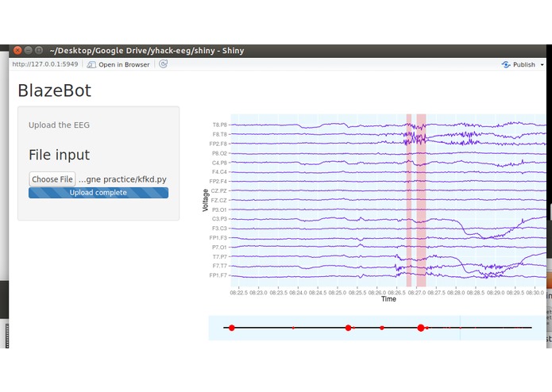
Task: Click the FP1.F3 channel label
Action: click(x=218, y=238)
